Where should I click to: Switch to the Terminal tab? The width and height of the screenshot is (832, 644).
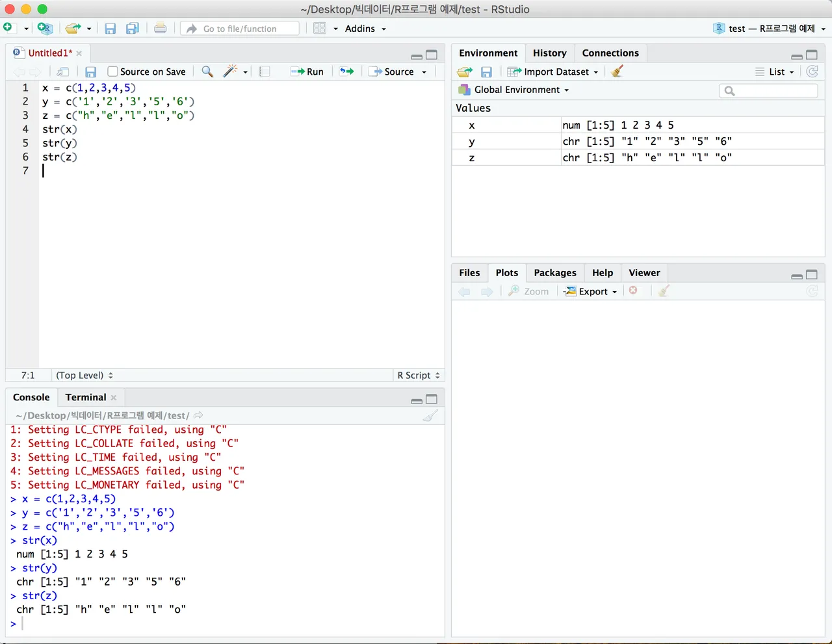click(x=85, y=397)
